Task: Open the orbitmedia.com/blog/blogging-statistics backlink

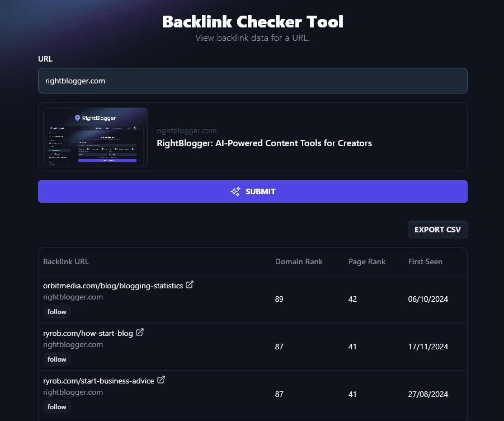Action: click(x=112, y=286)
